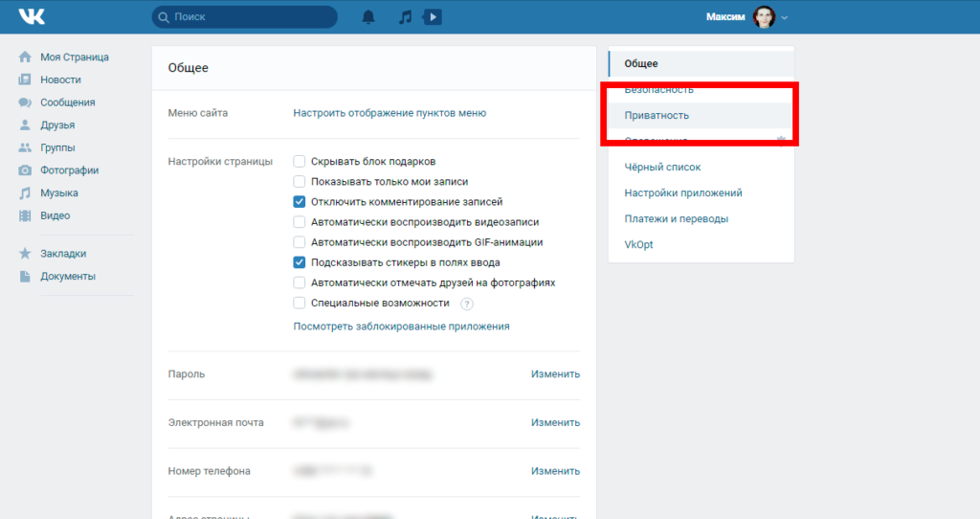Enable Показывать только мои записи checkbox

(x=300, y=181)
